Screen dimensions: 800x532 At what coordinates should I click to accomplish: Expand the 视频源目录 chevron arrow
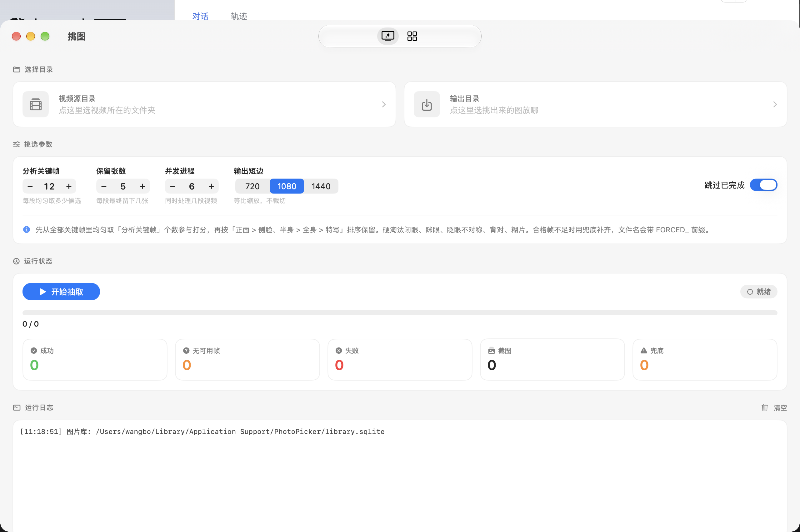[384, 104]
